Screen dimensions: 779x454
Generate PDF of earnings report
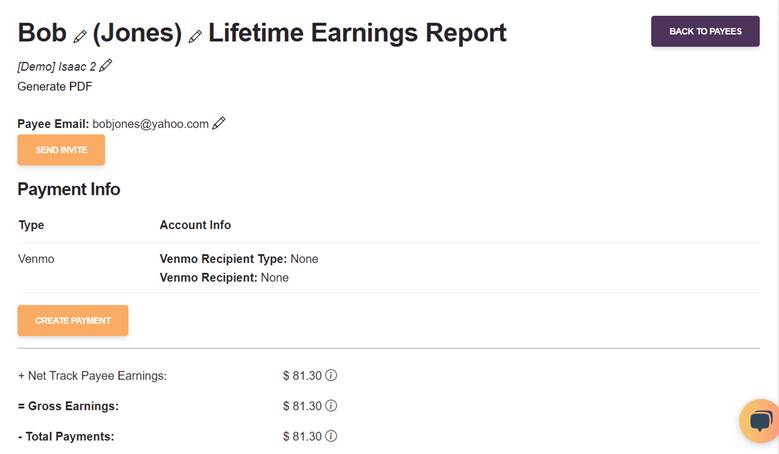coord(55,86)
